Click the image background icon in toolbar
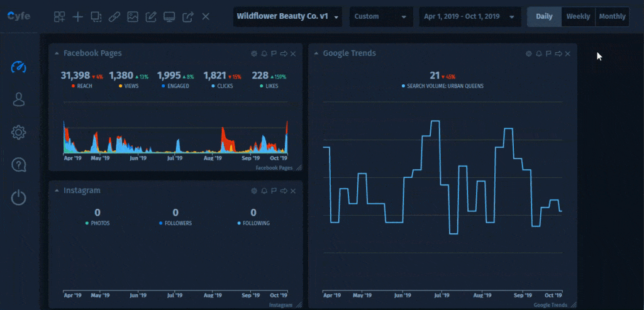 coord(133,17)
